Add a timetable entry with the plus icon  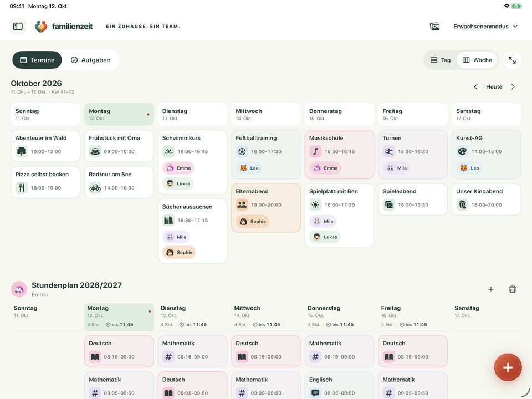point(490,289)
